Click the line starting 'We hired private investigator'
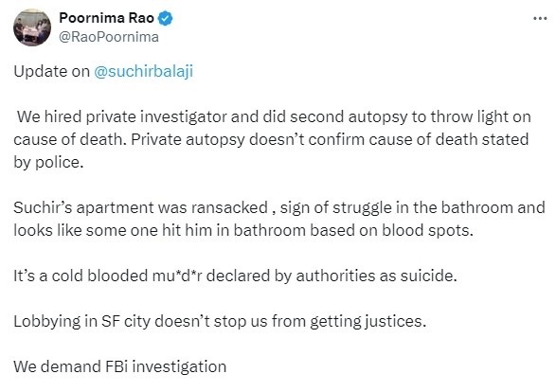 pos(274,117)
